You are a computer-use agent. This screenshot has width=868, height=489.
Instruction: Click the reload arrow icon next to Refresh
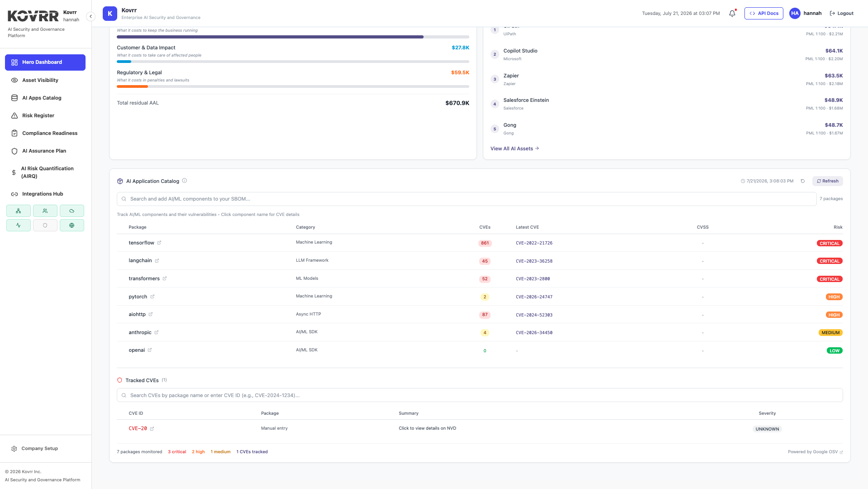coord(803,181)
